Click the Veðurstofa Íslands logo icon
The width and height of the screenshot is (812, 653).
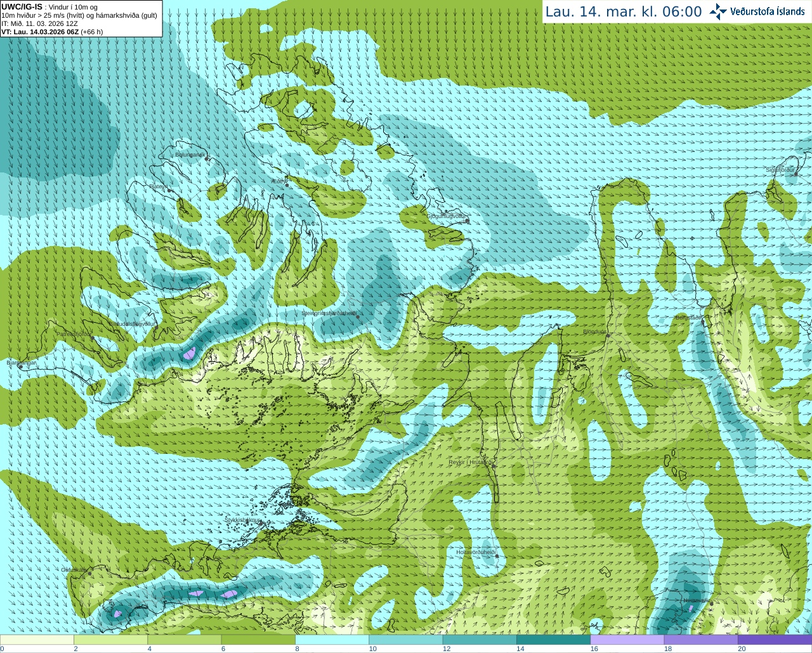718,11
